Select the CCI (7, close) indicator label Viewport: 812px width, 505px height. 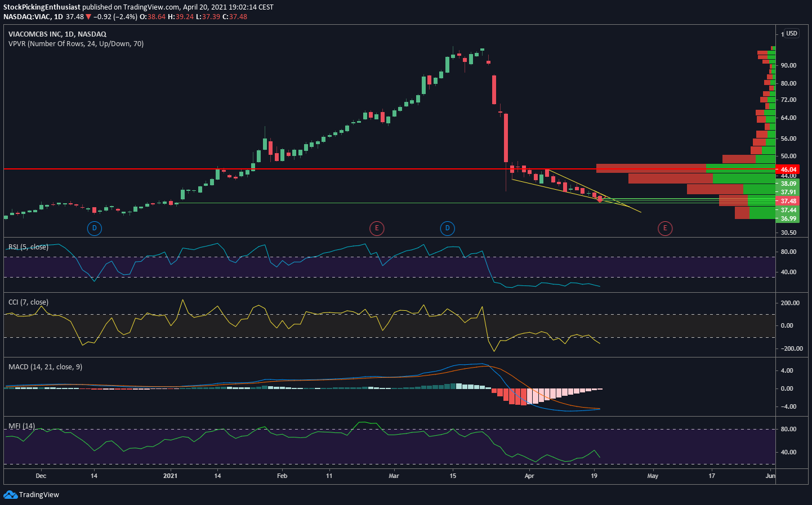coord(28,302)
